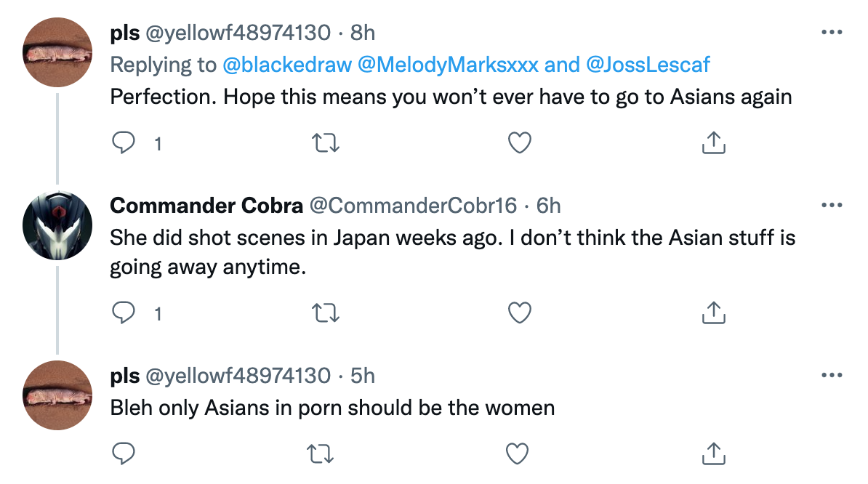Retweet the bottom pls tweet

pos(321,454)
